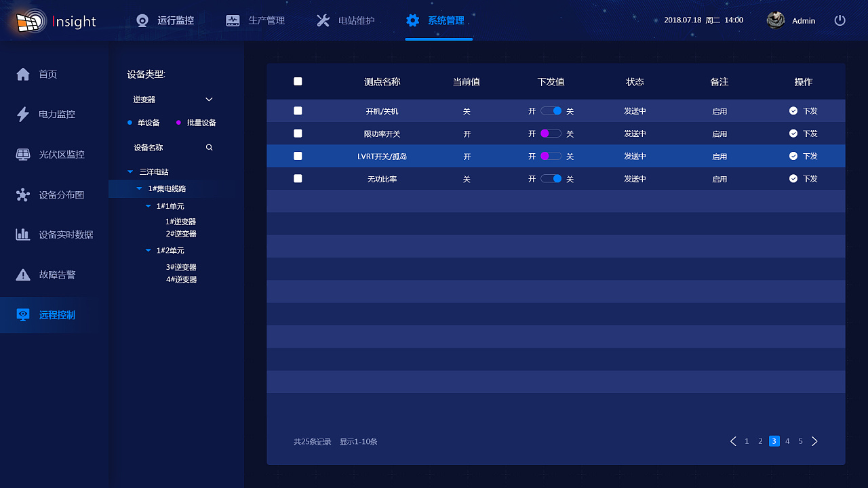The width and height of the screenshot is (868, 488).
Task: Click 下发 on the LVRT开关/孤岛 row
Action: [x=802, y=156]
